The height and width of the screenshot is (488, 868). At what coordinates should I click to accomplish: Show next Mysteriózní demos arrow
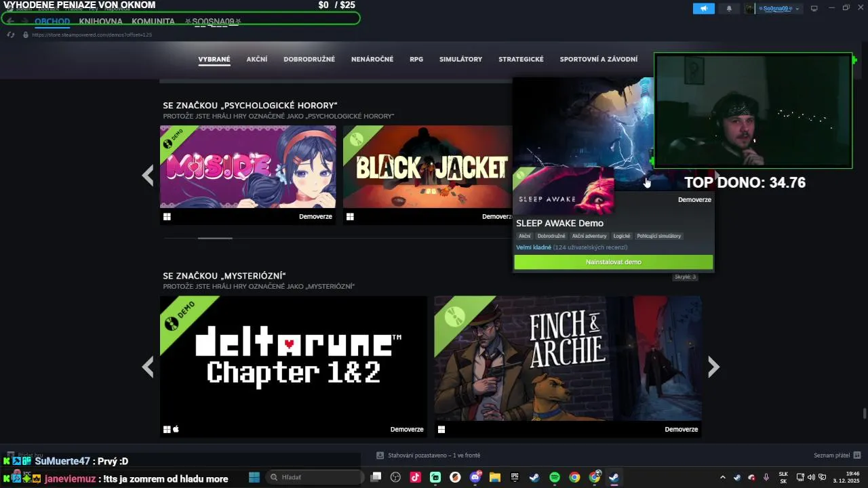coord(713,367)
